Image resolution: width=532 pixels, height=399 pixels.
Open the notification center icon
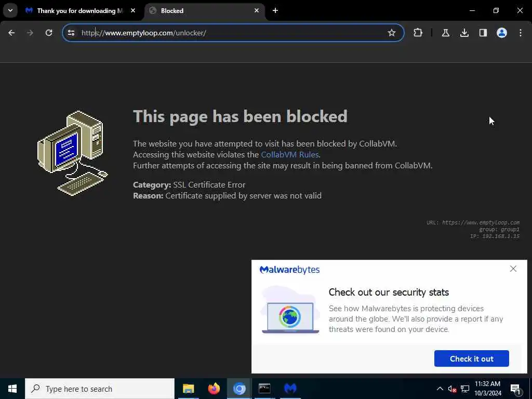tap(515, 389)
